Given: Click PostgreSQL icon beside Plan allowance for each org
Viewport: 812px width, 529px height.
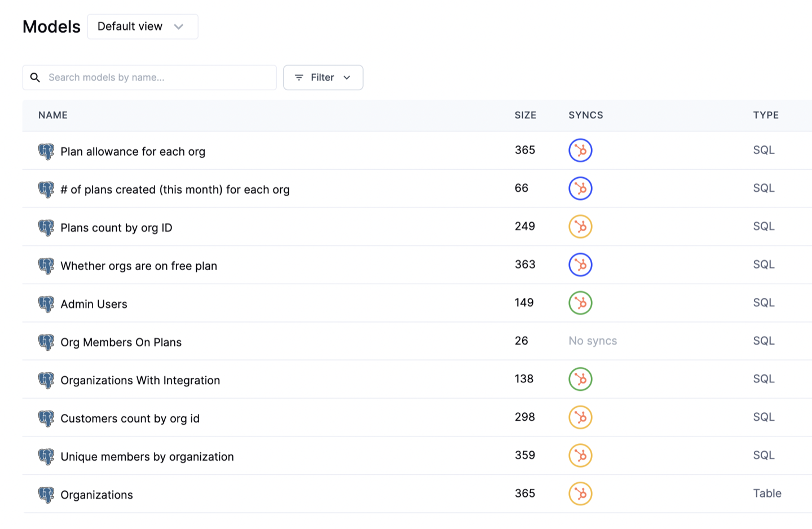Looking at the screenshot, I should click(x=46, y=151).
